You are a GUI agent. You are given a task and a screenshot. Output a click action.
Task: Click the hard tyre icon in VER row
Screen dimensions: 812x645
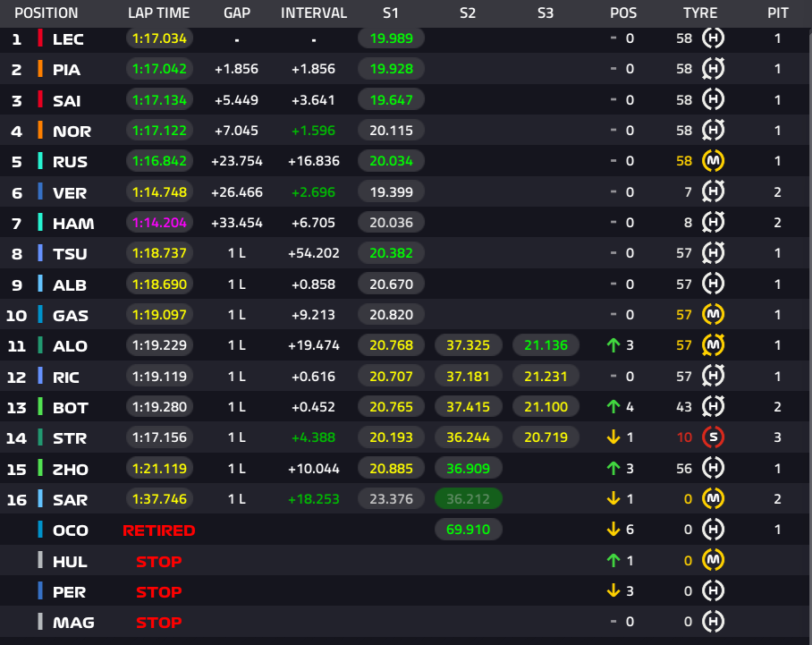[x=713, y=191]
